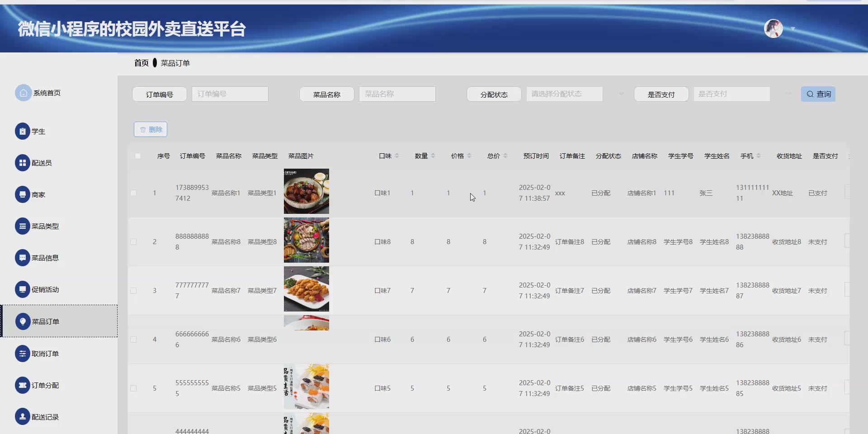Click the user avatar in header
Viewport: 868px width, 434px height.
(x=773, y=28)
